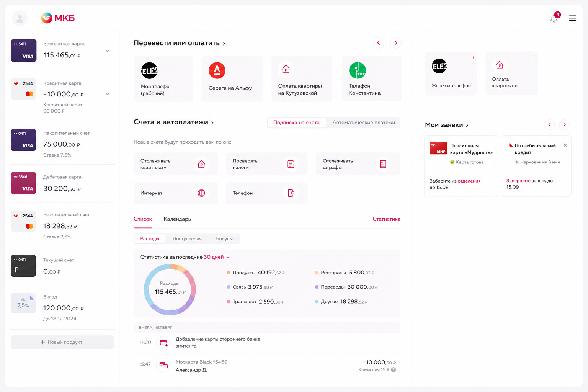
Task: Show commission info question mark
Action: [394, 370]
